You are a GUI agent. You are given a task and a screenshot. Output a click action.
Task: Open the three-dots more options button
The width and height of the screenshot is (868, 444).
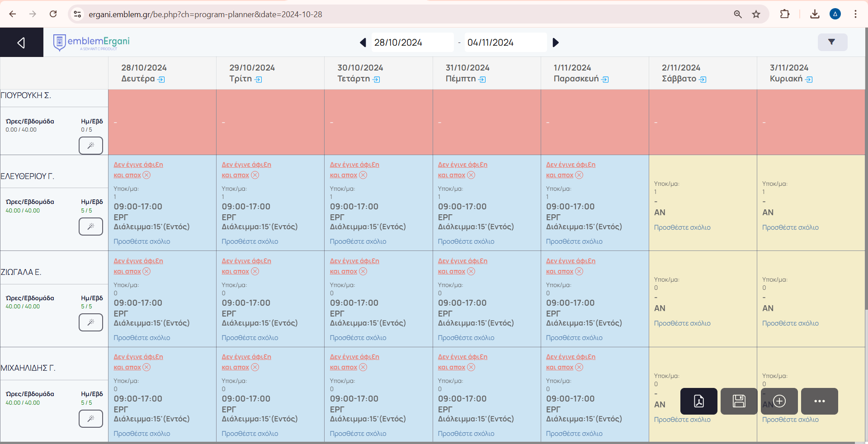point(819,401)
